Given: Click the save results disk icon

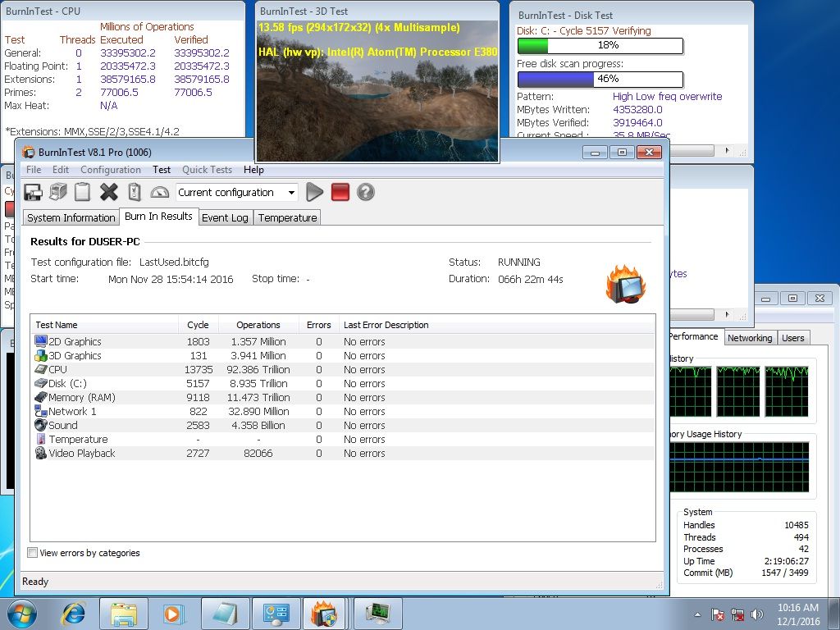Looking at the screenshot, I should click(33, 192).
